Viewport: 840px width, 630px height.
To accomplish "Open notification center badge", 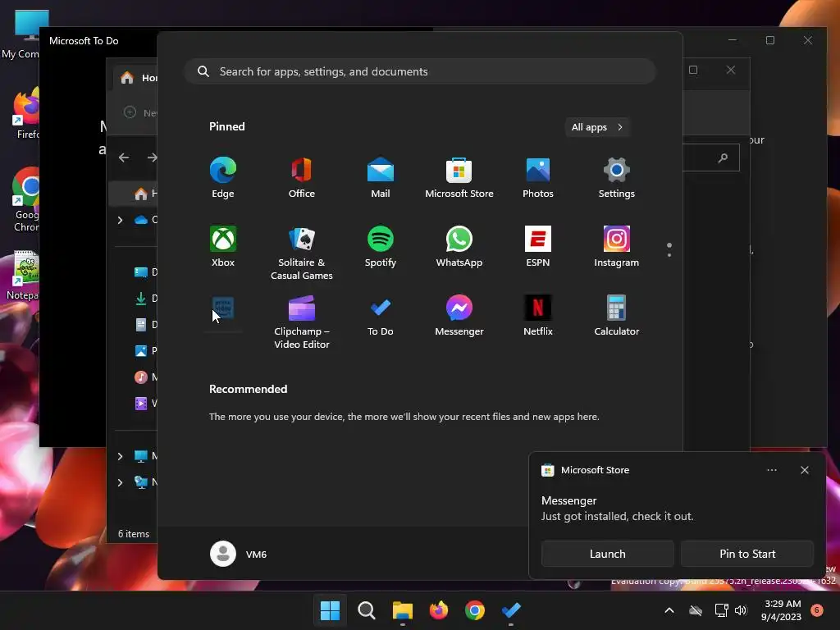I will [817, 609].
